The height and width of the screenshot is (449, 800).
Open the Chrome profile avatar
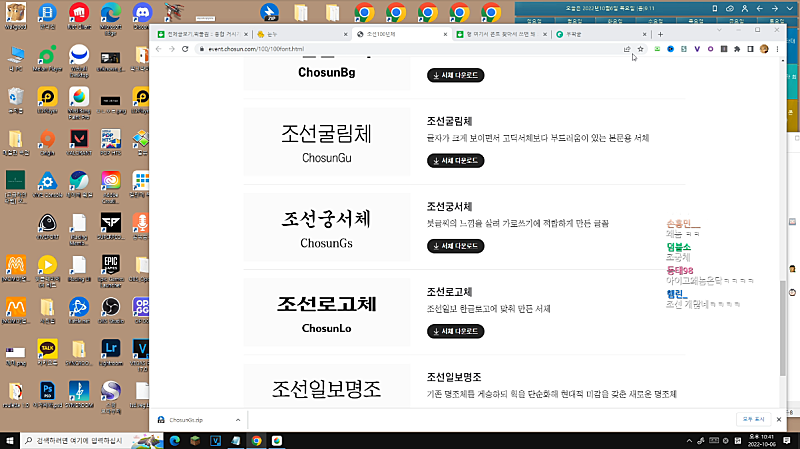(x=764, y=49)
